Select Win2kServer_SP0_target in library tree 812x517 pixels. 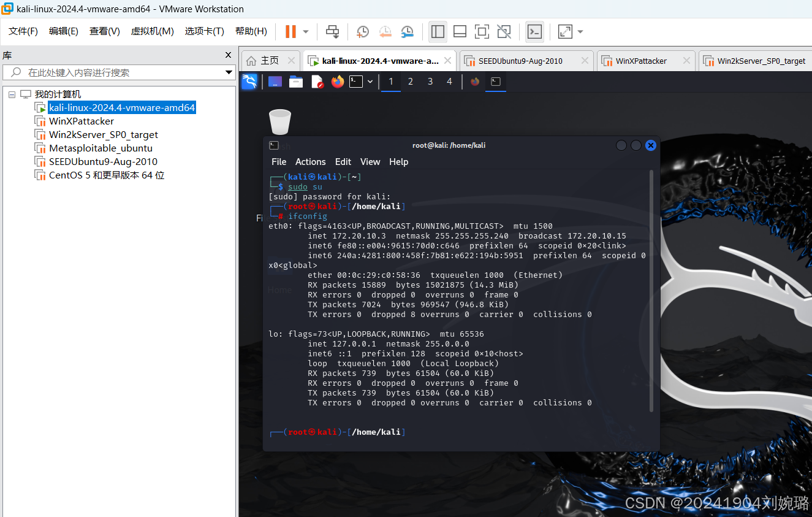point(104,135)
